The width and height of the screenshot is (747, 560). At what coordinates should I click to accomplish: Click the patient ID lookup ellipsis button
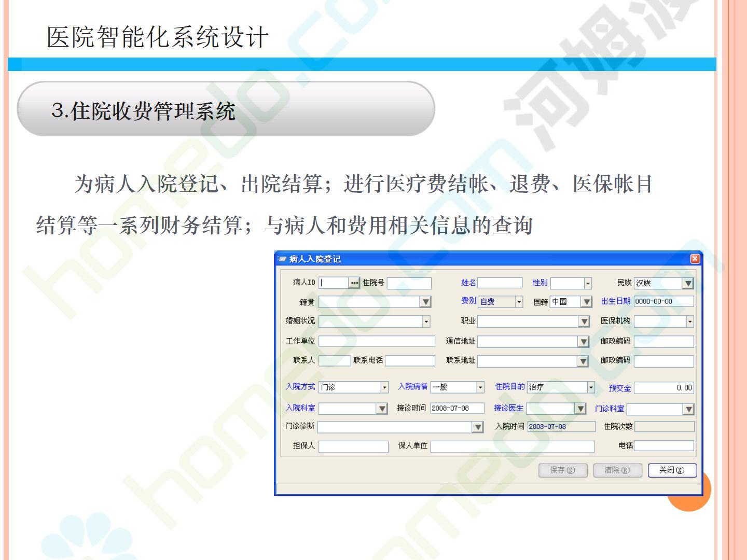pos(354,283)
